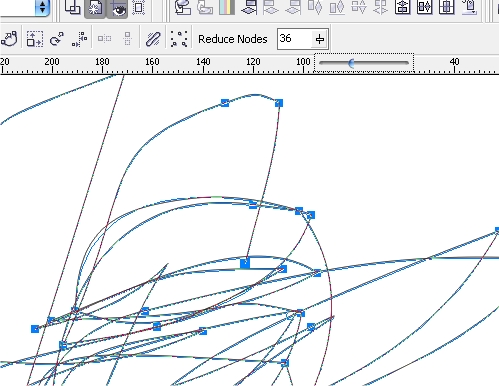Image resolution: width=499 pixels, height=386 pixels.
Task: Click the 'Reduce Nodes' label
Action: (x=233, y=39)
